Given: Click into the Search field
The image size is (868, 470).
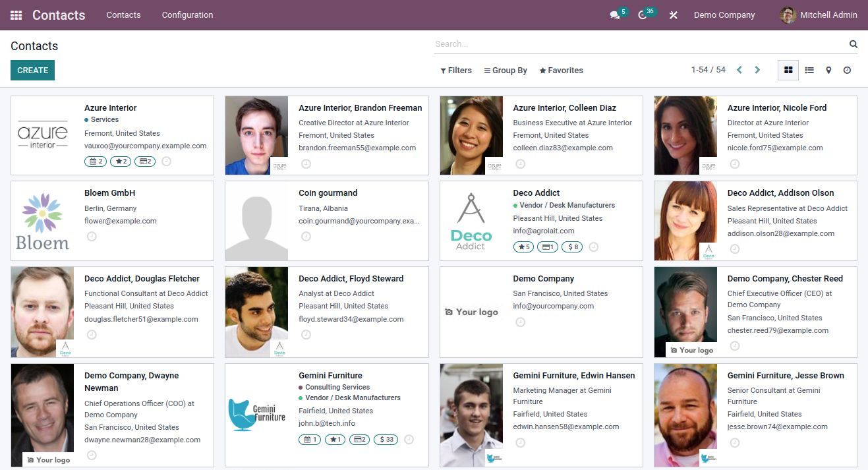Looking at the screenshot, I should pyautogui.click(x=639, y=44).
